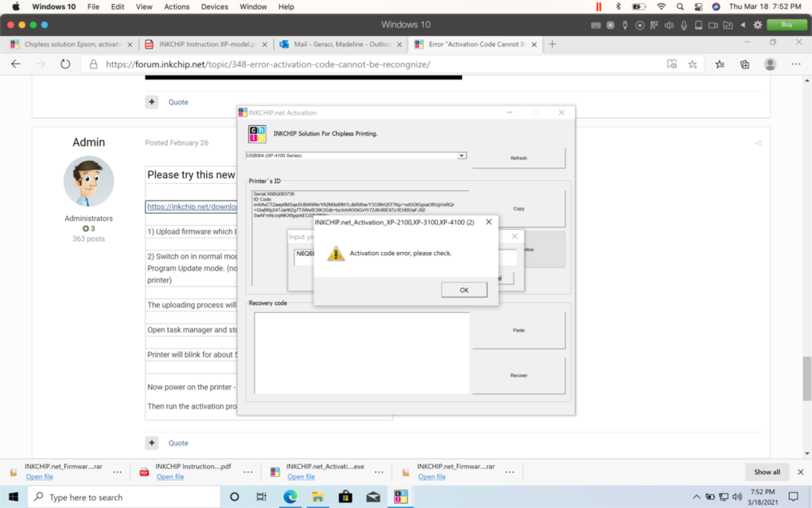
Task: Dismiss the activation code error with OK
Action: [464, 289]
